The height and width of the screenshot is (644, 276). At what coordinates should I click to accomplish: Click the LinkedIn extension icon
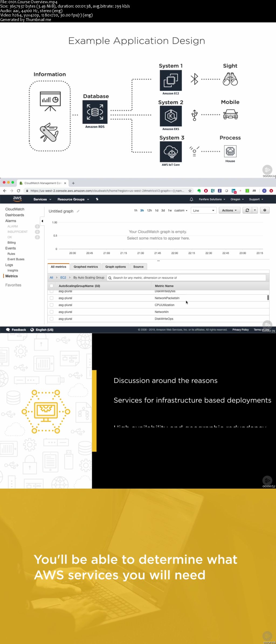pyautogui.click(x=234, y=191)
